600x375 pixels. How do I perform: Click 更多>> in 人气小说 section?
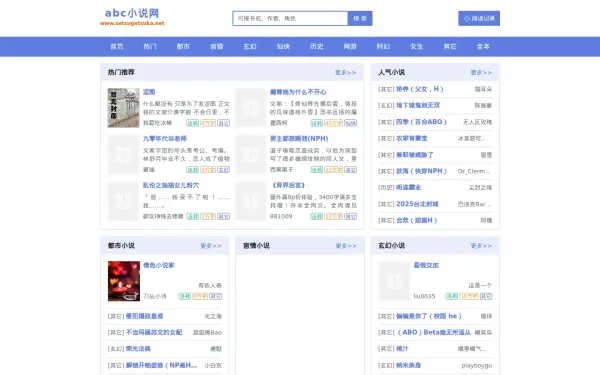[481, 72]
